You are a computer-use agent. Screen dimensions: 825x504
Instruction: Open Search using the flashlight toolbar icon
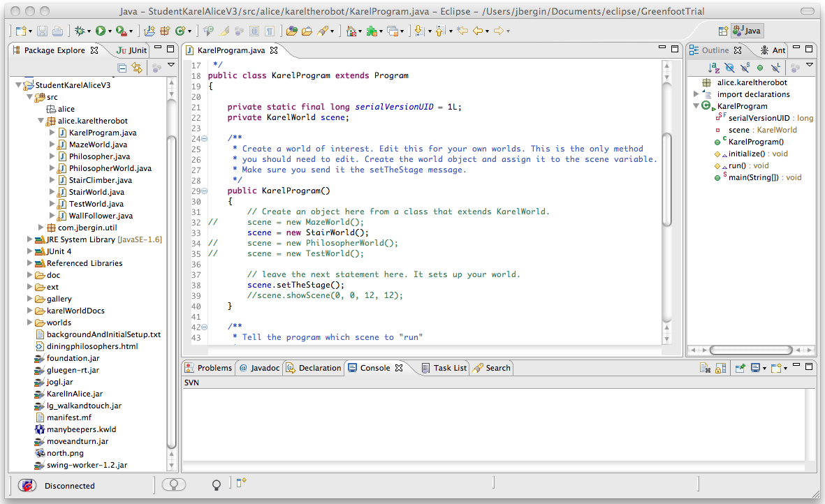click(x=324, y=31)
